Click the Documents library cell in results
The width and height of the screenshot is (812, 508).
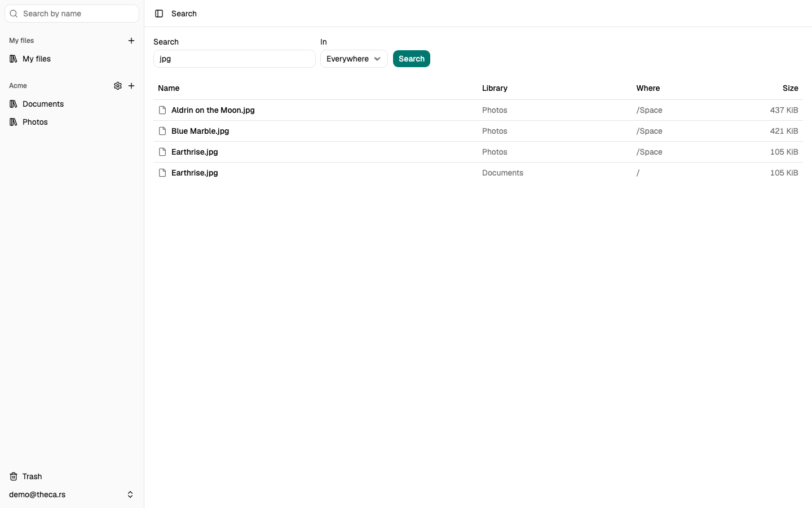coord(502,173)
